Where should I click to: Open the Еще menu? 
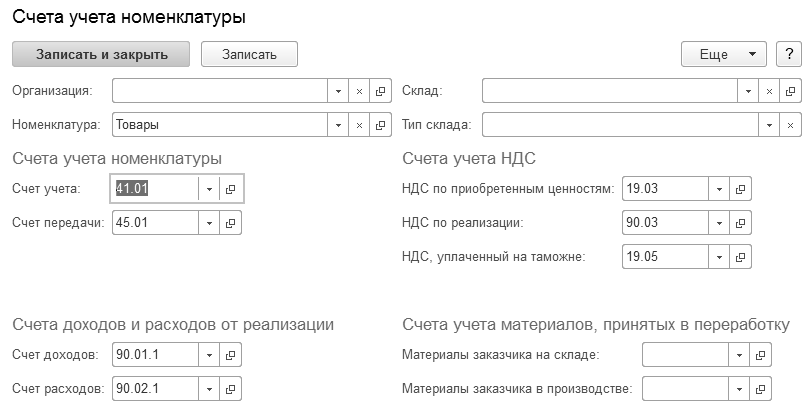[x=723, y=54]
